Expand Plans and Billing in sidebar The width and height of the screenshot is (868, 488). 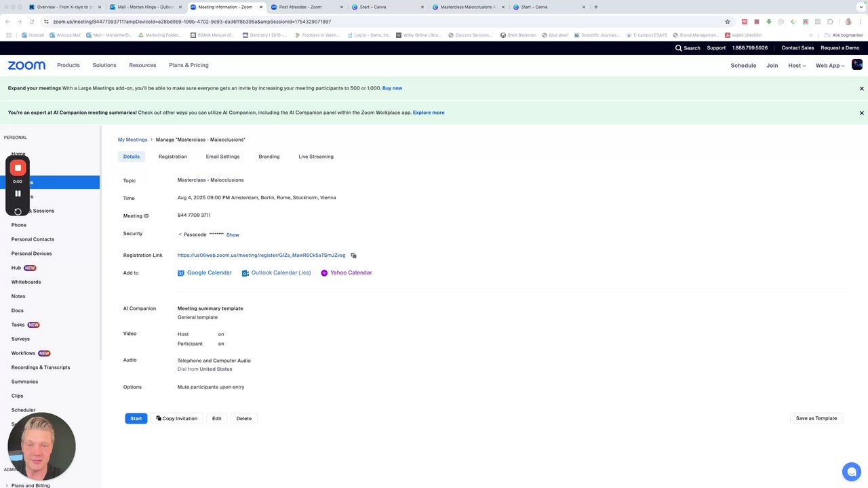tap(31, 485)
